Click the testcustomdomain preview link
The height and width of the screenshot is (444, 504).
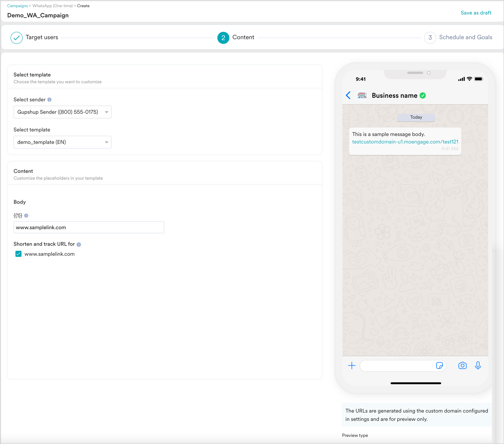tap(405, 142)
